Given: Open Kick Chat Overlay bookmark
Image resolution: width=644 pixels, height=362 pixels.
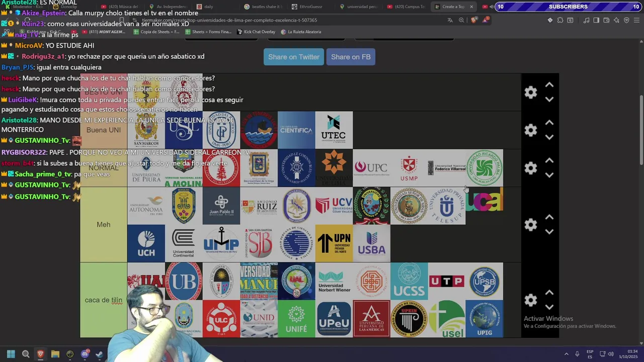Looking at the screenshot, I should [256, 32].
